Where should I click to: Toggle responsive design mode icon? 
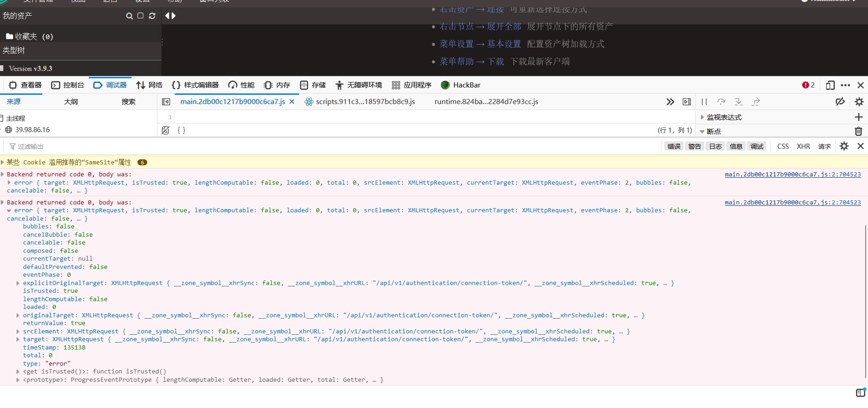coord(830,85)
